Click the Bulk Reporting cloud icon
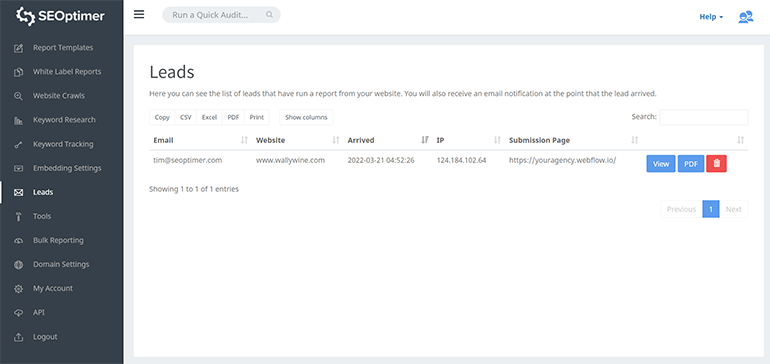 [18, 241]
